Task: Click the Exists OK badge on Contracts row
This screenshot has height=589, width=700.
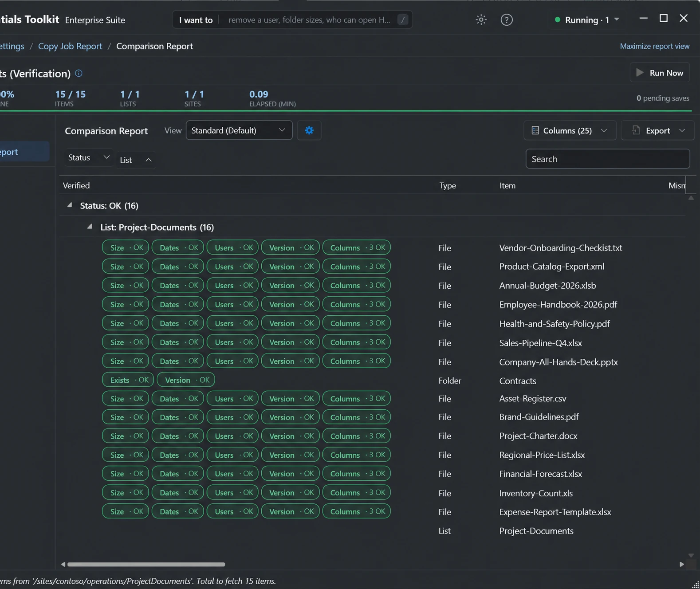Action: tap(128, 380)
